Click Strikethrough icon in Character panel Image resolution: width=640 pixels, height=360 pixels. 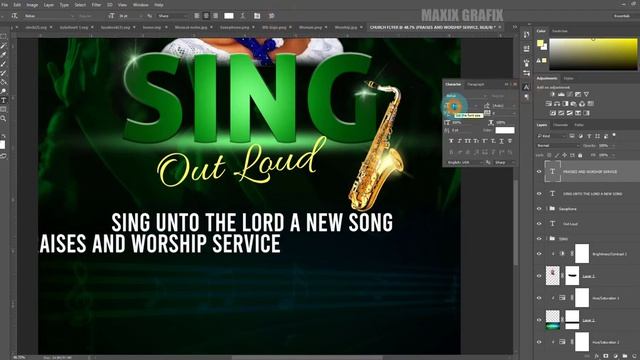[x=510, y=141]
